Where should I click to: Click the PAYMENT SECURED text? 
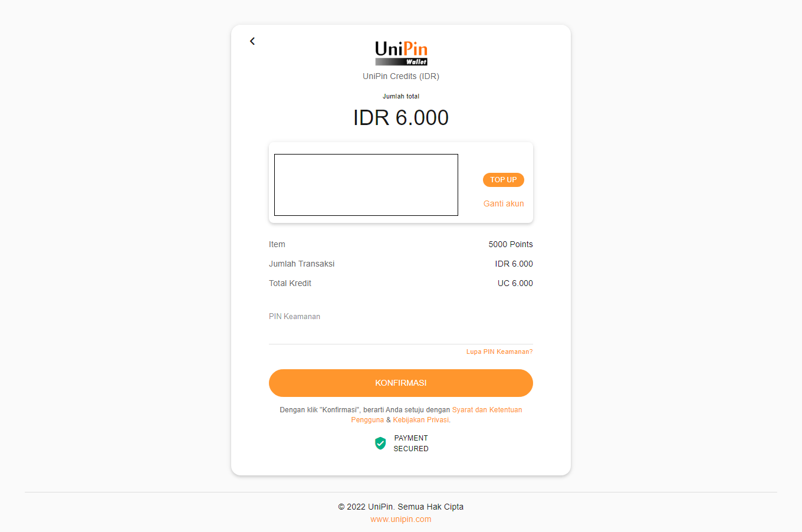coord(411,444)
